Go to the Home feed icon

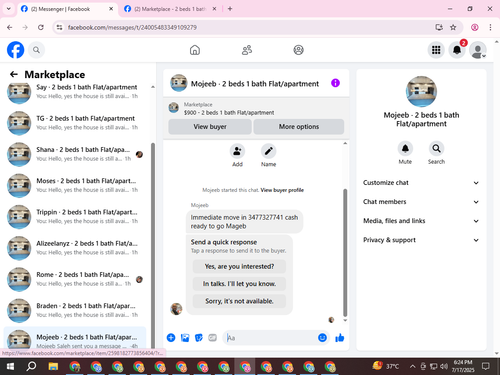(195, 50)
